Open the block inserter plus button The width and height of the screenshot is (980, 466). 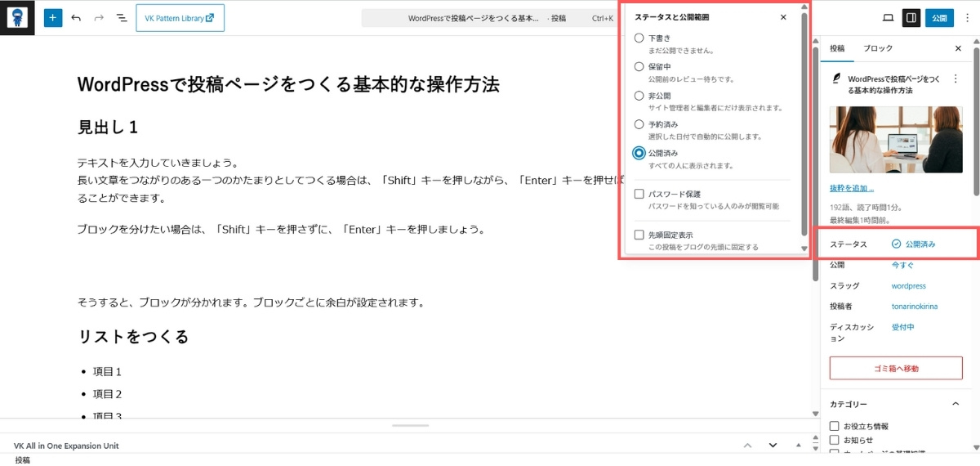[53, 17]
